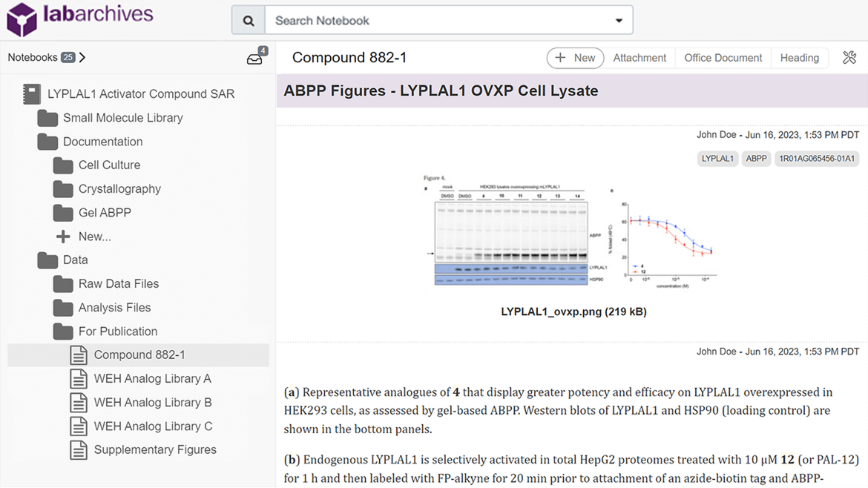Open the page tools wrench-and-screwdriver icon

(849, 57)
